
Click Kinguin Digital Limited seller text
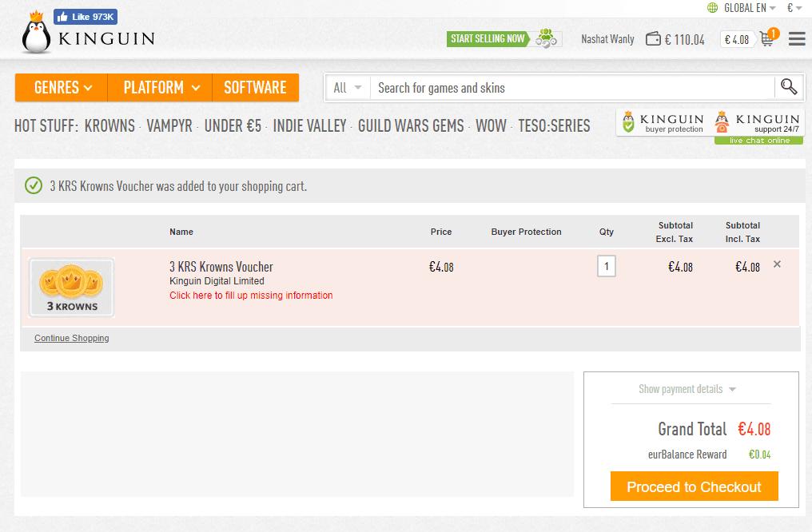(217, 281)
